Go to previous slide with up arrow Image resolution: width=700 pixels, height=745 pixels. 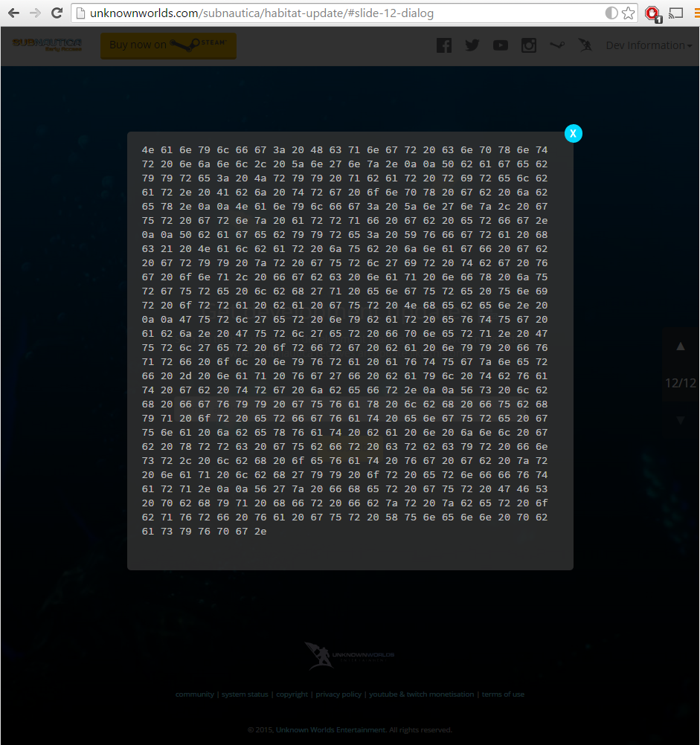coord(680,346)
